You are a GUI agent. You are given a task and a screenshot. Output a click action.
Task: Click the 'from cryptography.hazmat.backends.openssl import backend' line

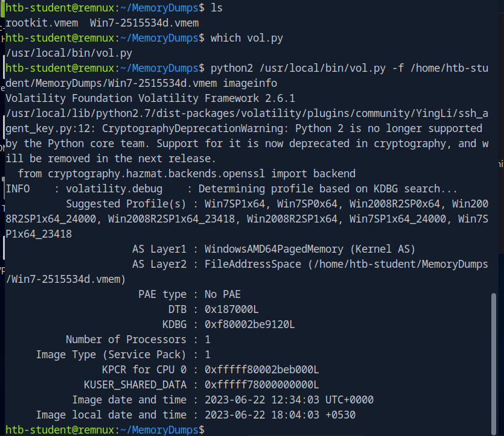pos(187,174)
